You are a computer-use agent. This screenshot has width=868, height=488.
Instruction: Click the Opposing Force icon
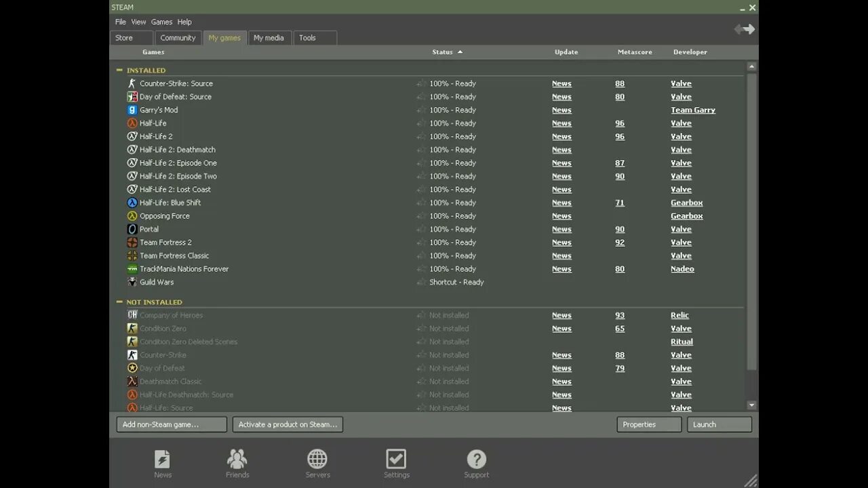click(x=132, y=216)
